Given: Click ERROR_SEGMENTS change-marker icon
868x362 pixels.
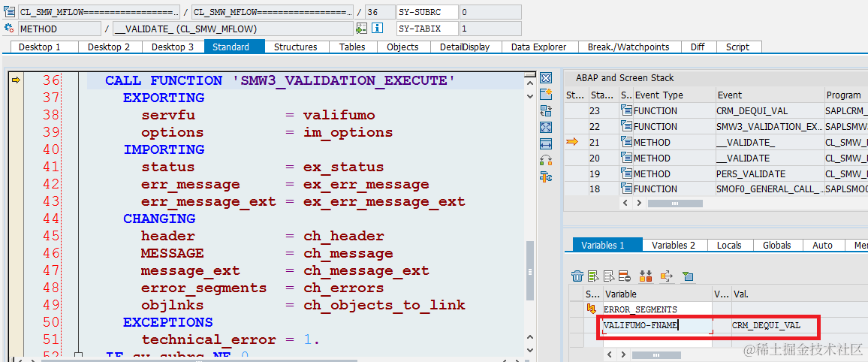Looking at the screenshot, I should [x=591, y=309].
